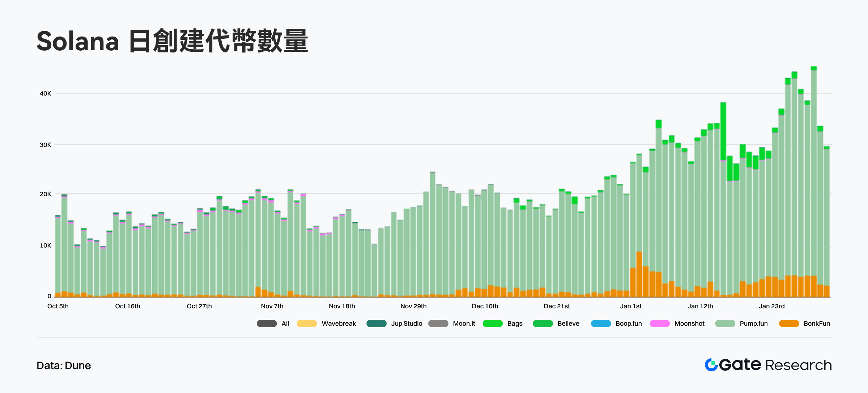Click the Jan 1st axis label
Image resolution: width=868 pixels, height=393 pixels.
pyautogui.click(x=631, y=306)
